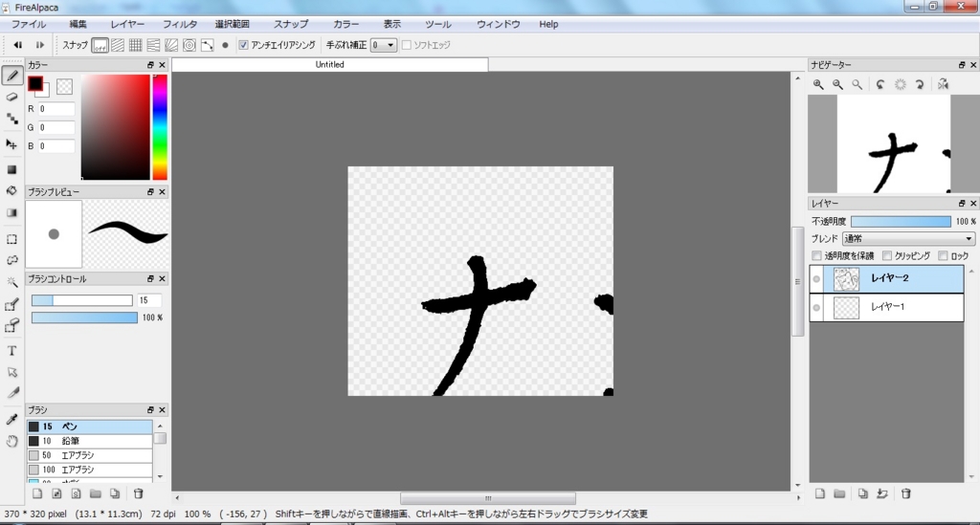The image size is (980, 525).
Task: Hide the レイヤー1 layer
Action: (x=816, y=308)
